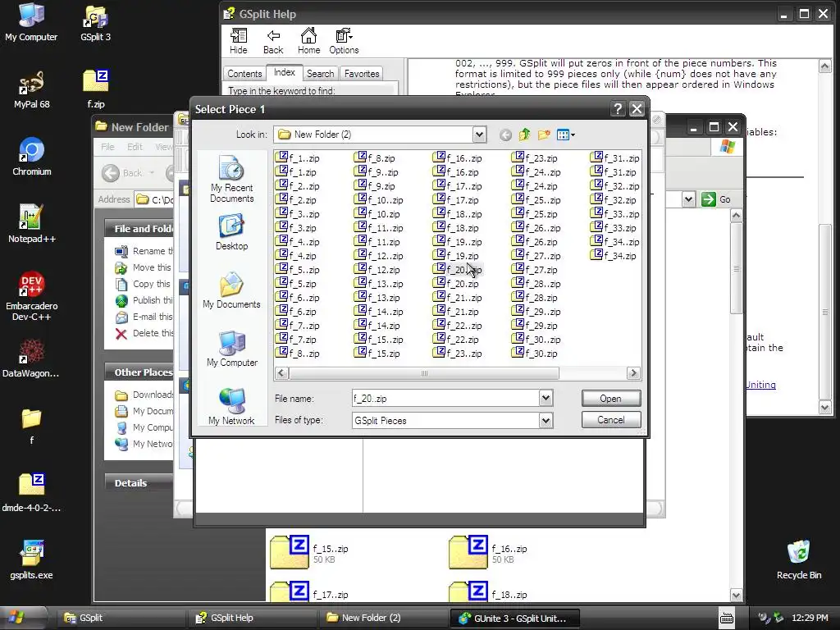Switch to the Search tab in GSplit Help
Screen dimensions: 840x630
[321, 74]
